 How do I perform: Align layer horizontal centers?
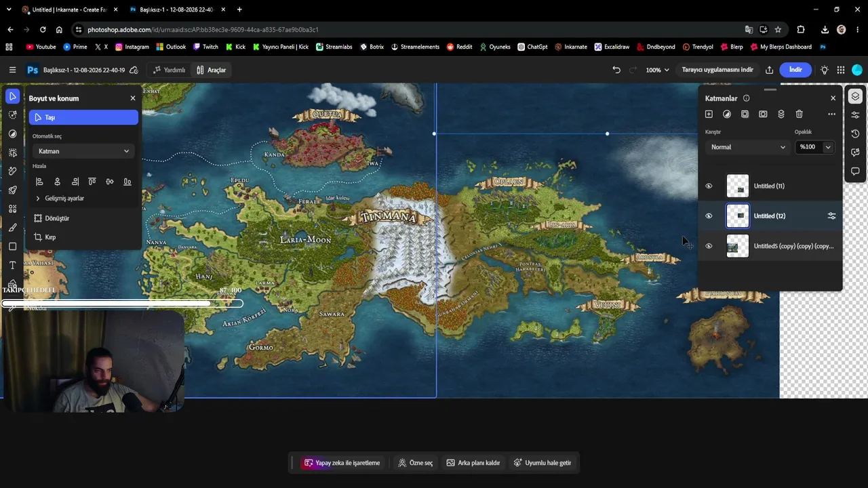point(57,182)
